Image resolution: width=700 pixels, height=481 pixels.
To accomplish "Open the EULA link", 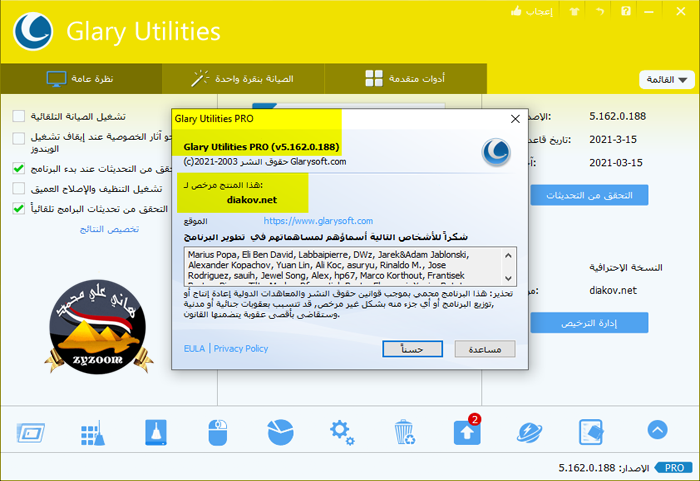I will coord(195,348).
